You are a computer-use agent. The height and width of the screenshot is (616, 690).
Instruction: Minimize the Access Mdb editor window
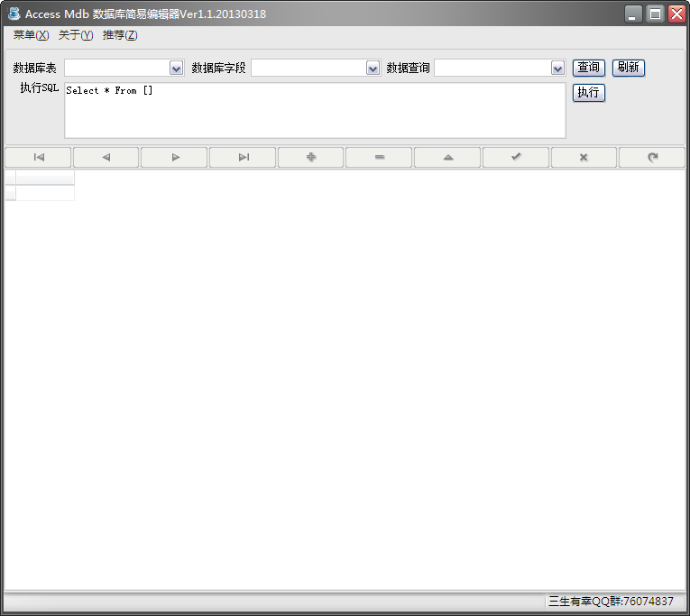pos(633,14)
